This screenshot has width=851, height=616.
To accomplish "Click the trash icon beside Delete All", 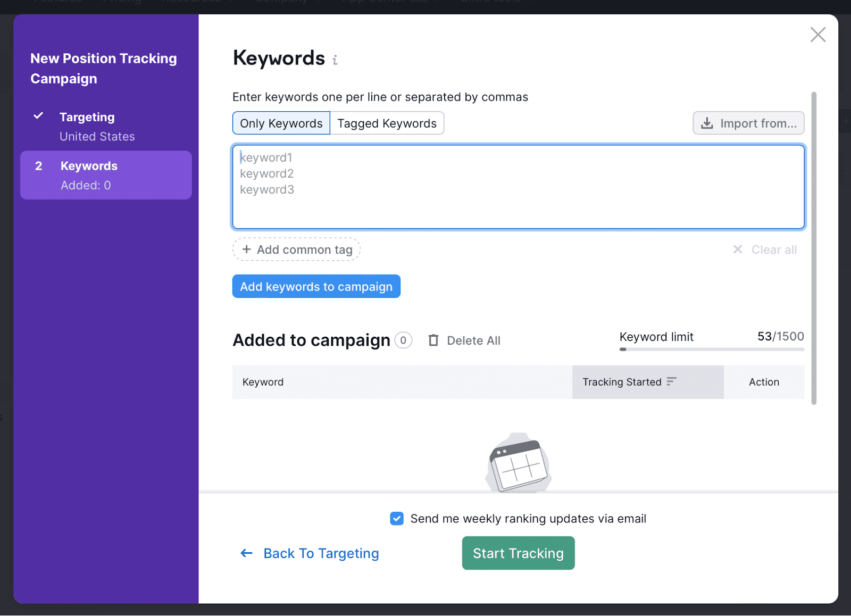I will click(x=434, y=340).
